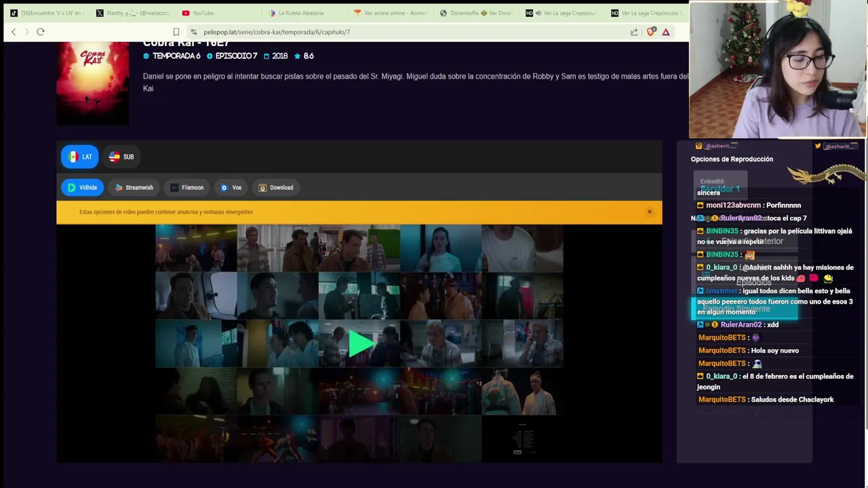Choose the Filemoon video server
This screenshot has height=488, width=868.
[x=186, y=188]
